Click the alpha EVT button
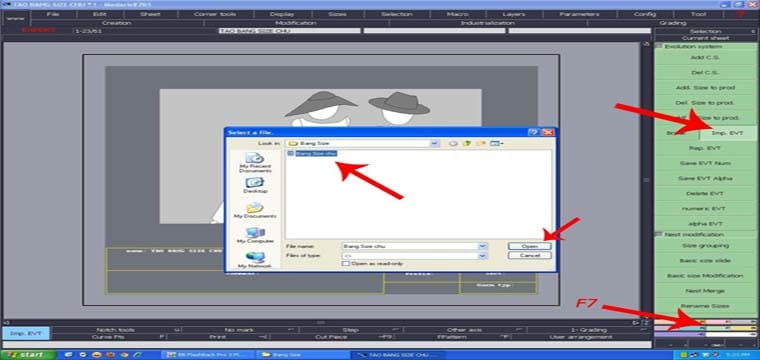The width and height of the screenshot is (760, 360). (705, 224)
